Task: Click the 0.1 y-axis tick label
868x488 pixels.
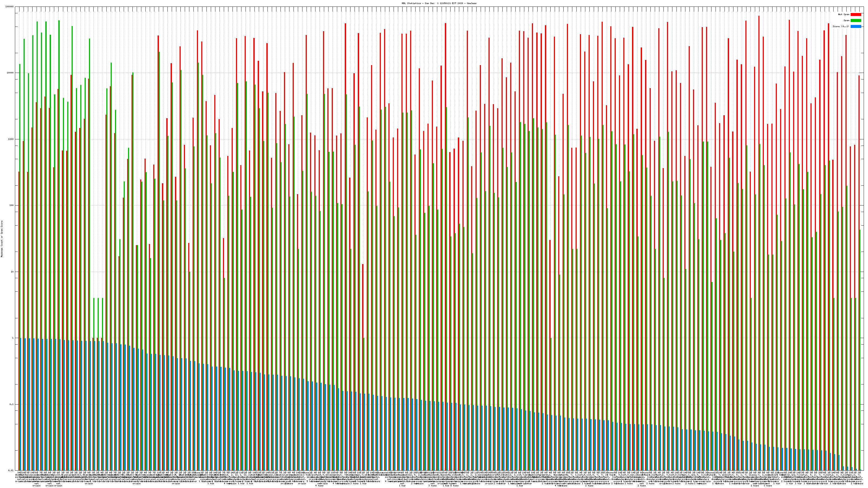Action: pos(12,404)
